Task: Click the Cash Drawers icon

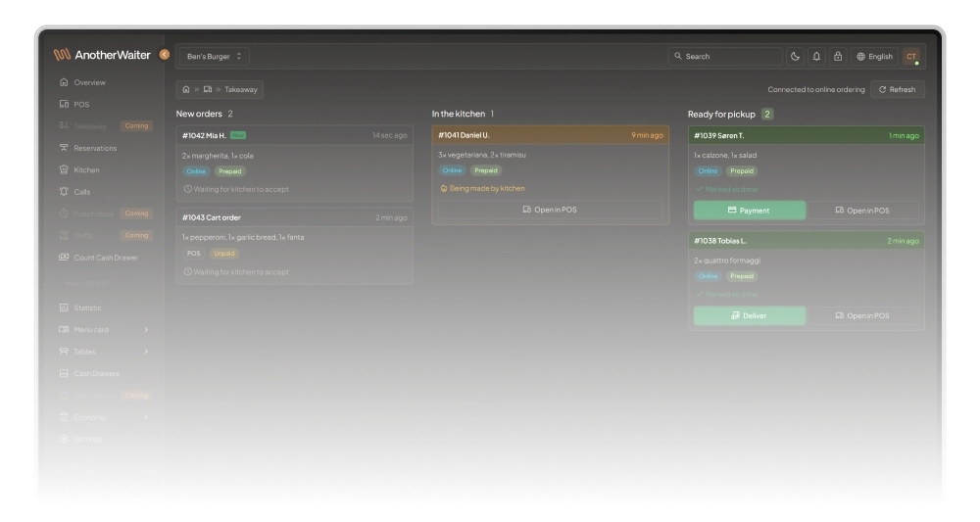Action: pos(64,373)
